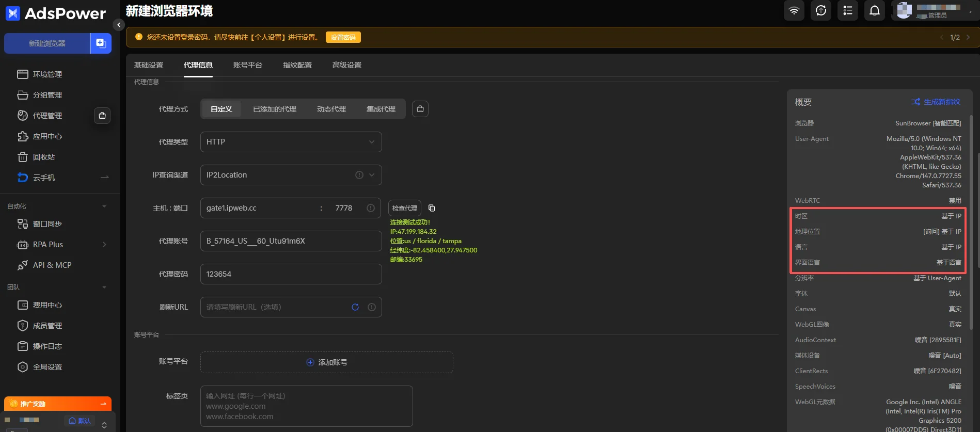Screen dimensions: 980x432
Task: Click the 新建浏览器 button
Action: pyautogui.click(x=47, y=43)
